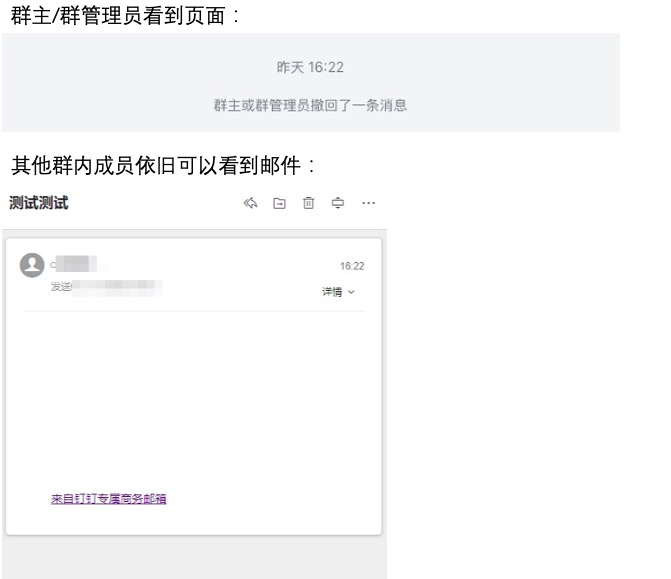Delete the email with trash icon

pos(309,203)
